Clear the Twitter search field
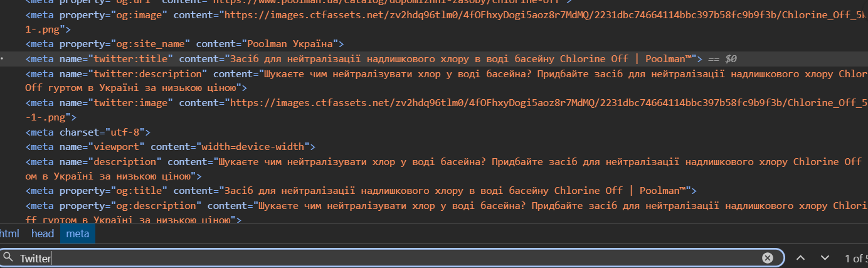868x268 pixels. click(768, 258)
